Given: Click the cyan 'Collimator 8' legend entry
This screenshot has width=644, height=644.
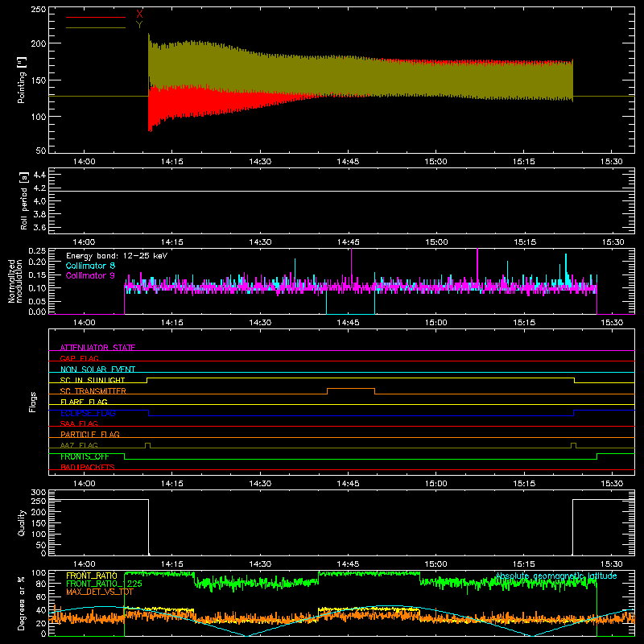Looking at the screenshot, I should tap(90, 266).
